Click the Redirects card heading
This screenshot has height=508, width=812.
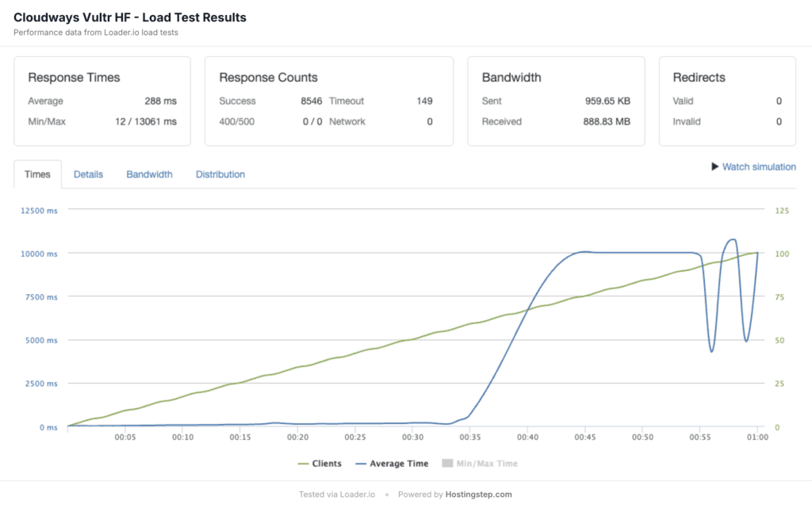point(699,78)
